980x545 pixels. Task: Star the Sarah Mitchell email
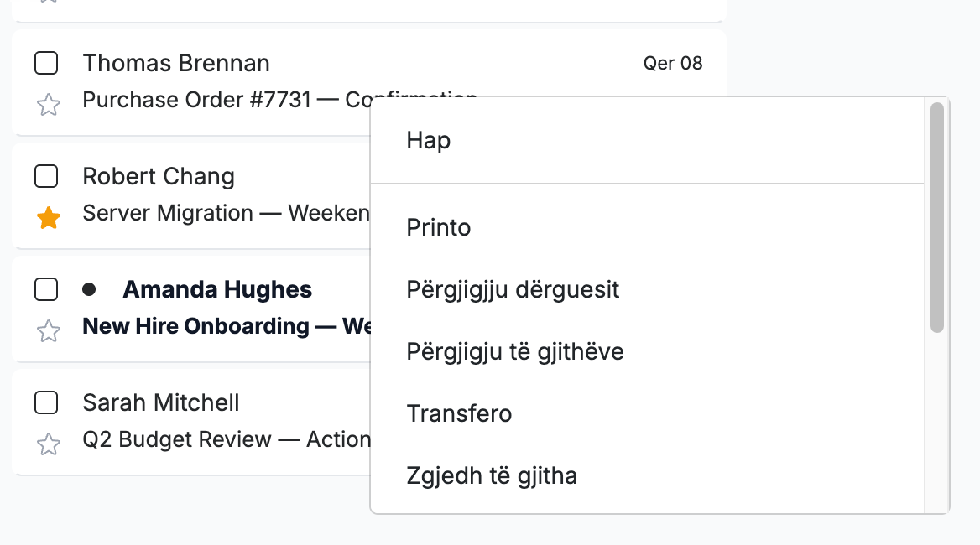click(x=49, y=444)
